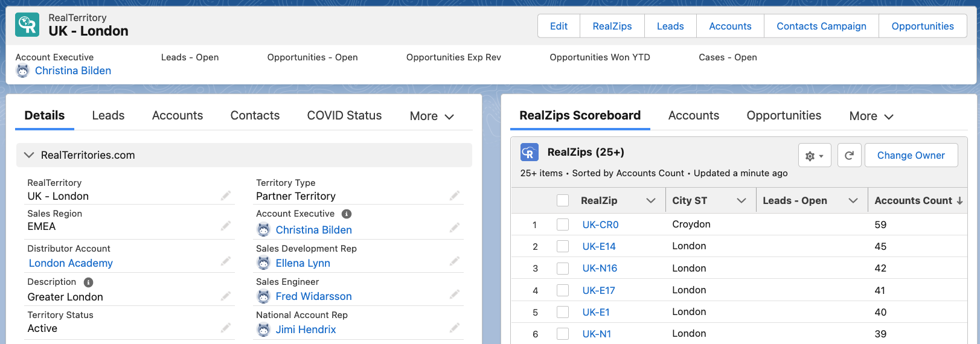This screenshot has width=980, height=344.
Task: Expand the More tab menu in right panel
Action: [871, 116]
